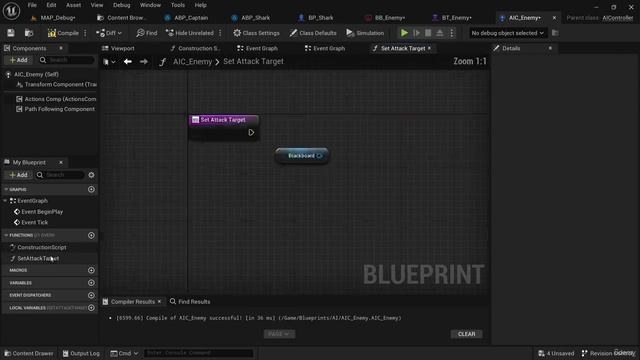Add a new component

pos(18,60)
